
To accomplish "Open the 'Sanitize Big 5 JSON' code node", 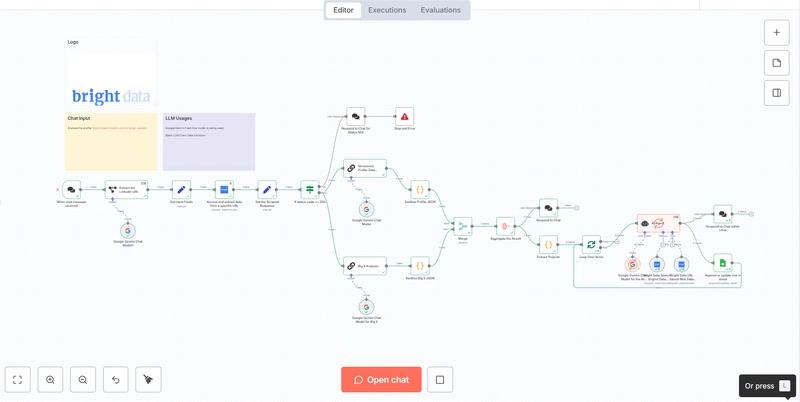I will (x=420, y=266).
